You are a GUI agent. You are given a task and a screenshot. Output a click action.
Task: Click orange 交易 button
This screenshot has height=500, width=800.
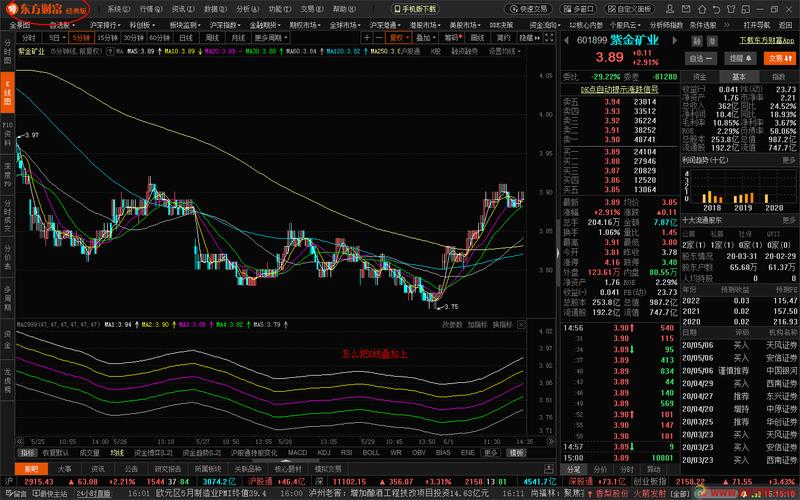780,59
